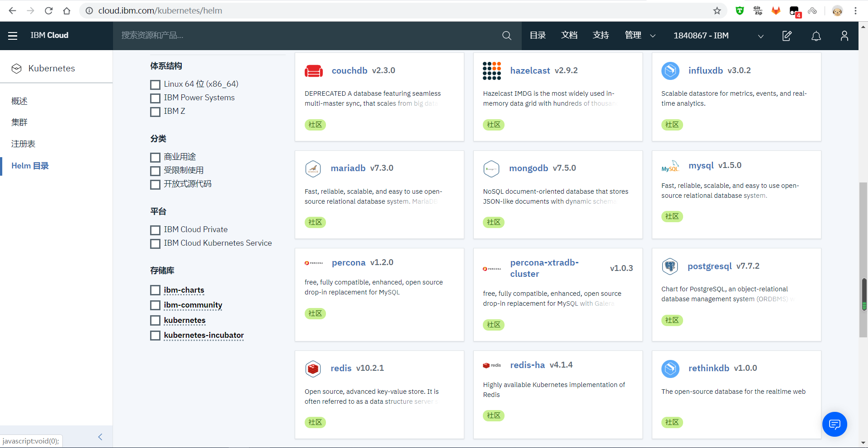Click the 搜索资源和产品 search field

(x=307, y=36)
